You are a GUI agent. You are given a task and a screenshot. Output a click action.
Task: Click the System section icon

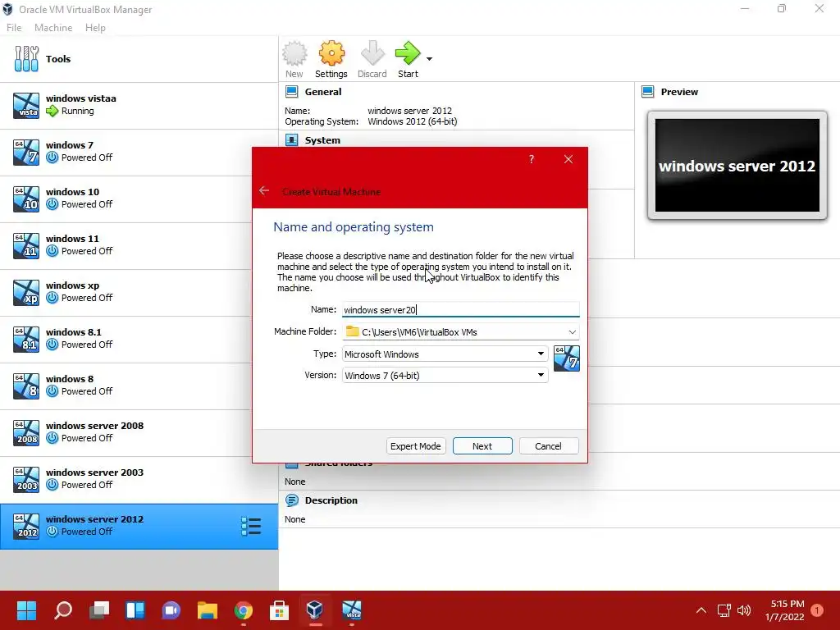coord(291,140)
